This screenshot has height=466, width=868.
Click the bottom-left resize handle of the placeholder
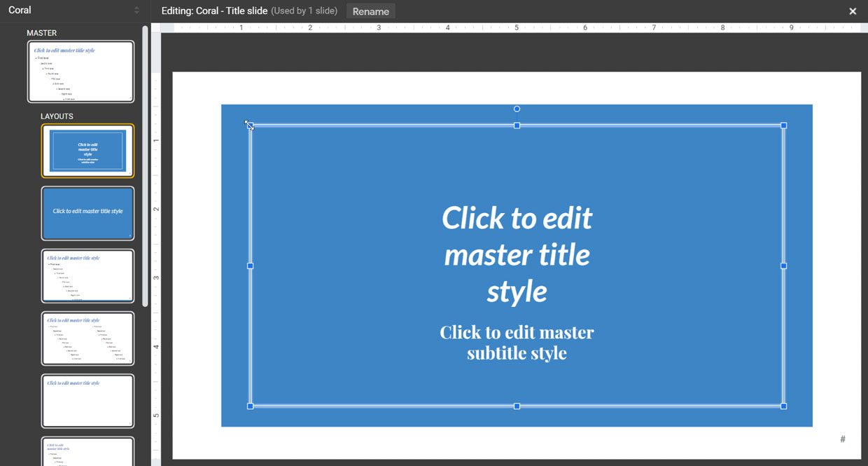pos(250,406)
